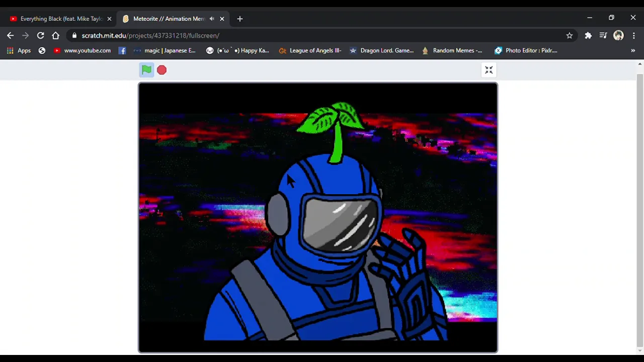
Task: Go back to the previous page
Action: (11, 36)
